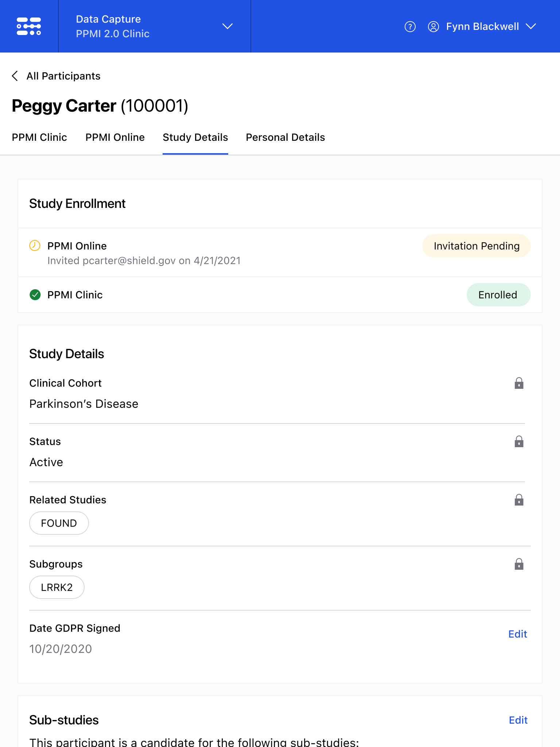Go back using the All Participants chevron

tap(15, 76)
